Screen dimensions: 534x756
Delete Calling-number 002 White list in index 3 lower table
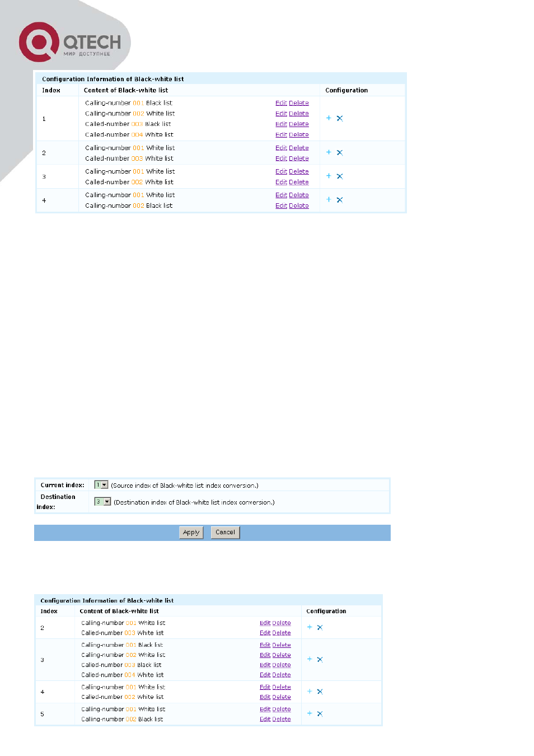click(282, 655)
